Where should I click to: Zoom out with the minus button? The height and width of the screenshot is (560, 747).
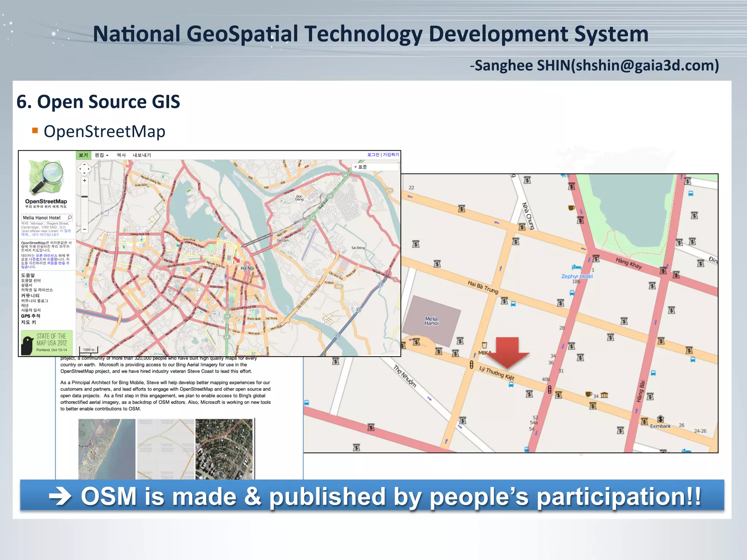coord(85,229)
